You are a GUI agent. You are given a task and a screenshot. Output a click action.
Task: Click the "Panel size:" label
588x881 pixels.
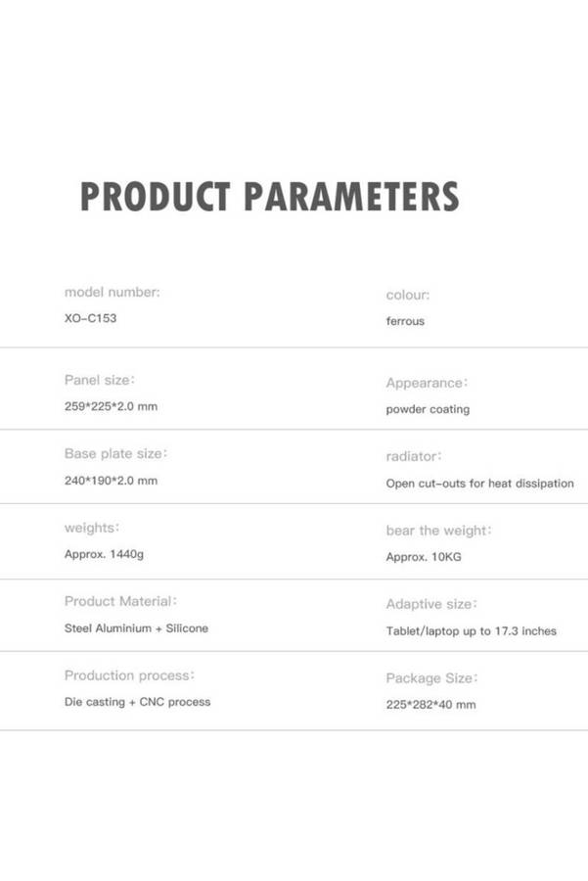100,379
